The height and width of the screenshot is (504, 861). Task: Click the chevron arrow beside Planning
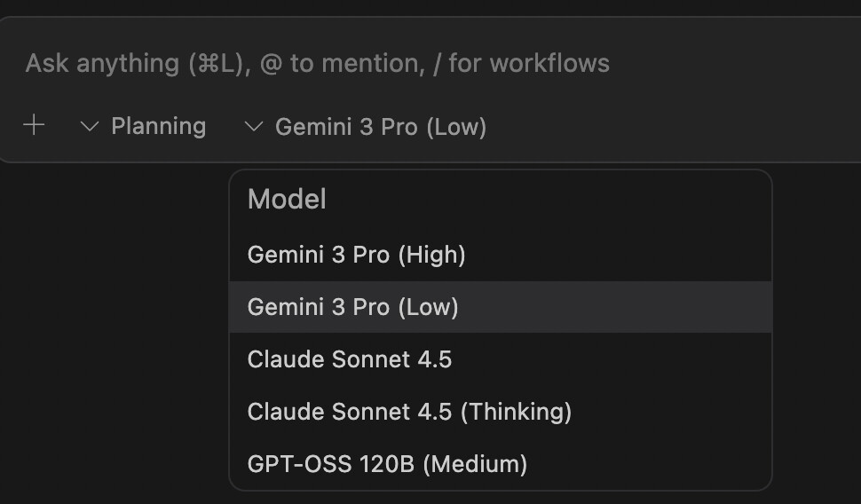[90, 127]
